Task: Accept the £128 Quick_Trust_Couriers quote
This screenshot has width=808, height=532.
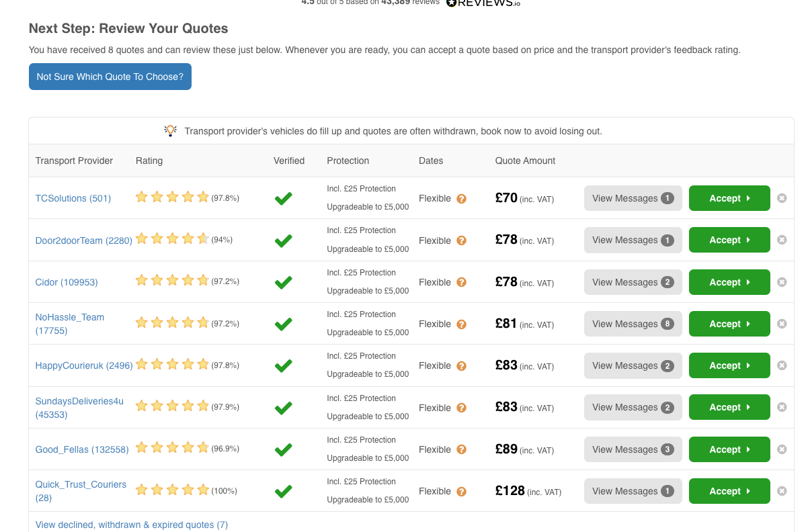Action: [x=729, y=491]
